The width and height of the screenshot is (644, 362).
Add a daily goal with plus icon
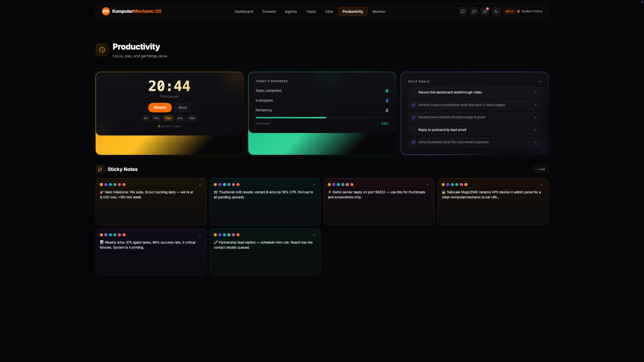point(539,81)
